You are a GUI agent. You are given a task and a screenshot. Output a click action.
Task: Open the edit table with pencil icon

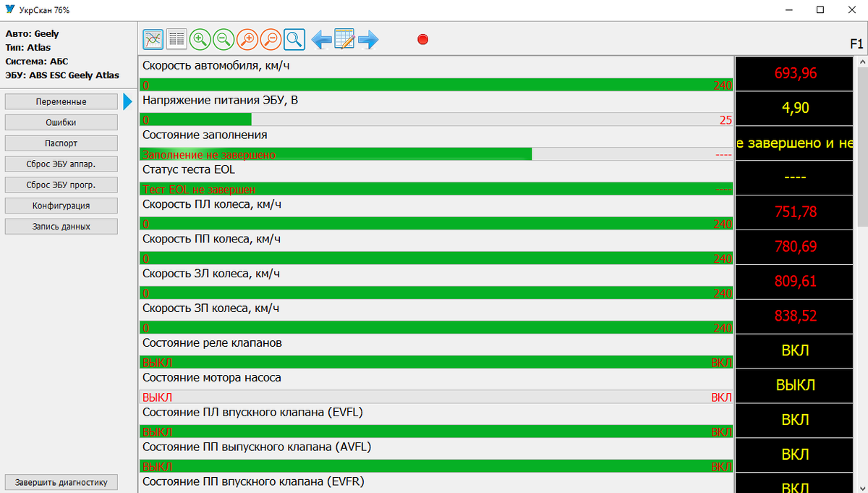tap(344, 39)
